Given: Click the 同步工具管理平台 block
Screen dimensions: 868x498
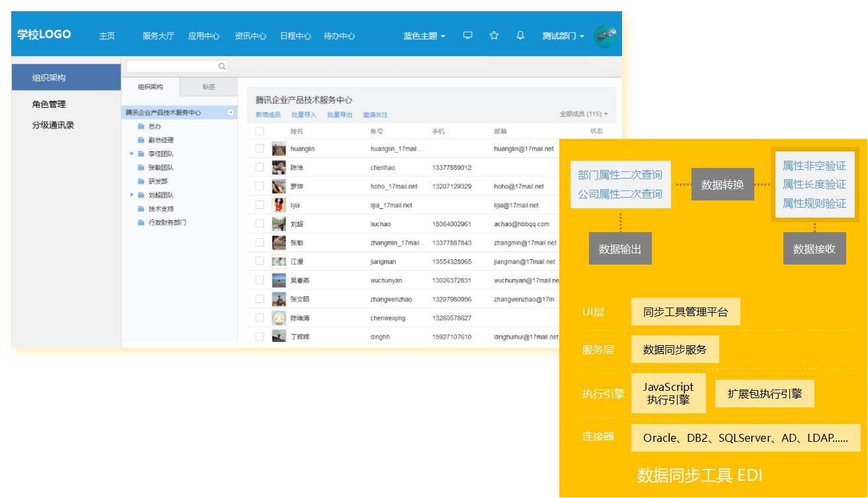Looking at the screenshot, I should tap(686, 311).
